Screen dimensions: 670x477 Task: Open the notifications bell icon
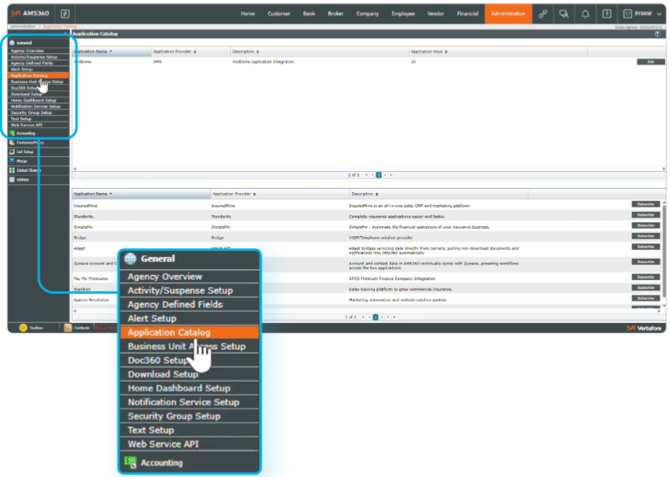click(x=586, y=14)
